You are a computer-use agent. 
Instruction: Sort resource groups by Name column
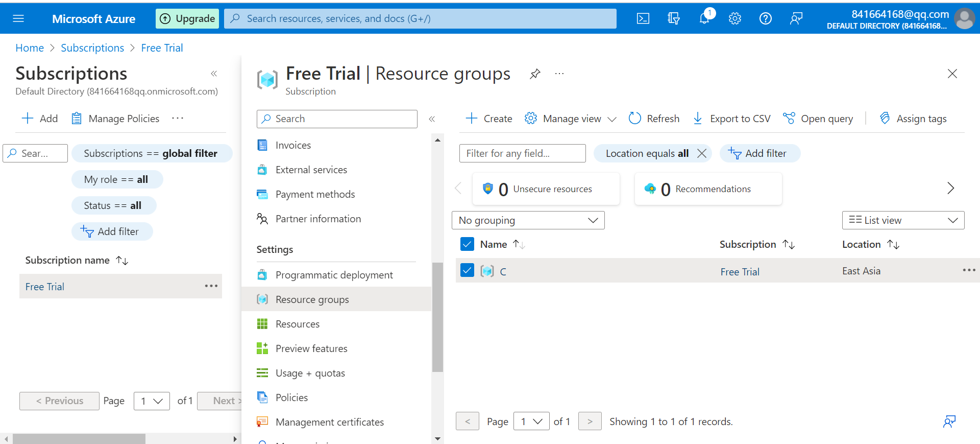(x=519, y=245)
